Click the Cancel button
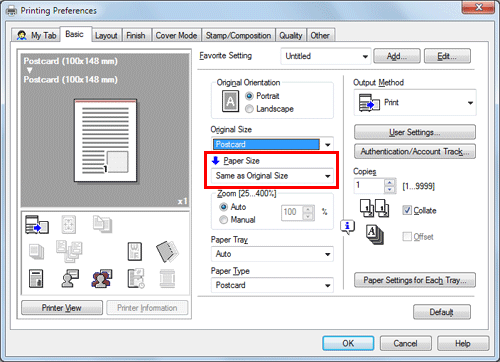The width and height of the screenshot is (500, 362). pyautogui.click(x=405, y=343)
